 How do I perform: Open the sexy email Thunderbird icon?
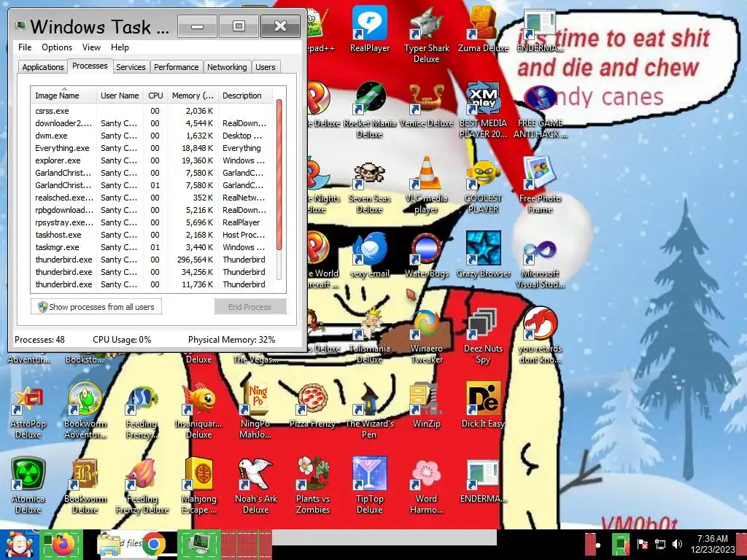point(370,255)
